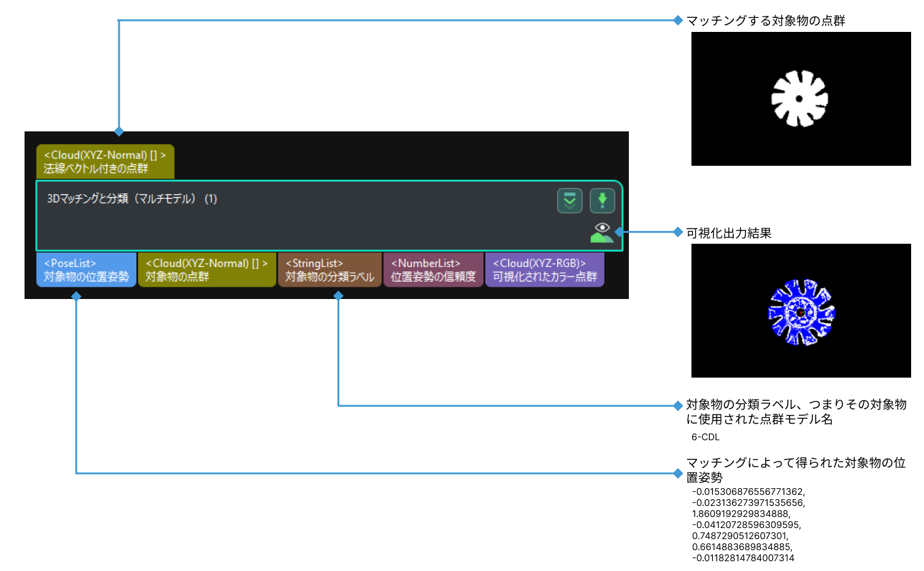Click the pose value -0.04120728596309595
924x571 pixels.
747,525
